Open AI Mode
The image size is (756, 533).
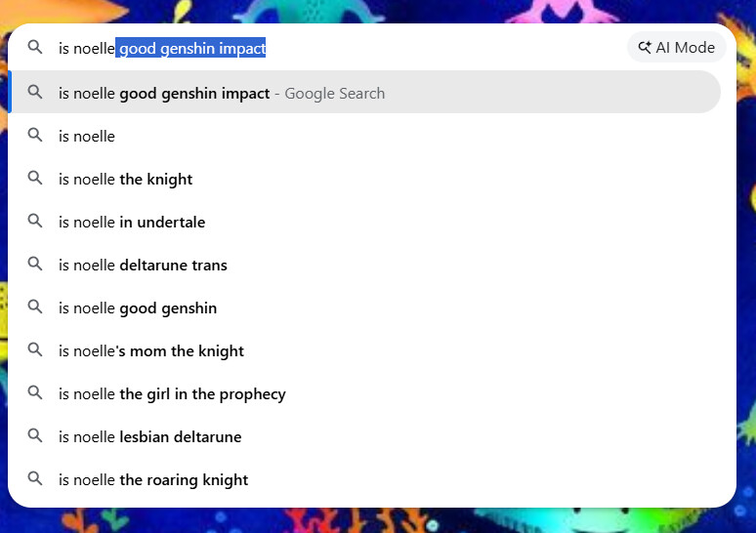coord(677,47)
